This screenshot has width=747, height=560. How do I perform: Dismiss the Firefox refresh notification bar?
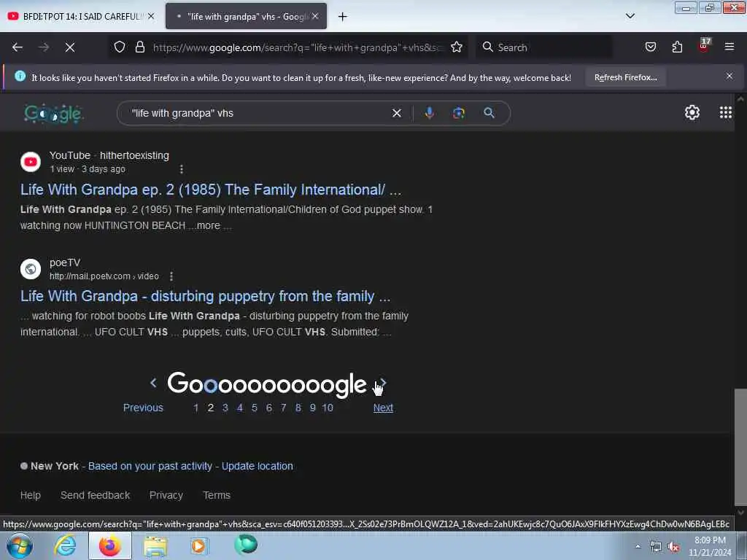point(729,76)
